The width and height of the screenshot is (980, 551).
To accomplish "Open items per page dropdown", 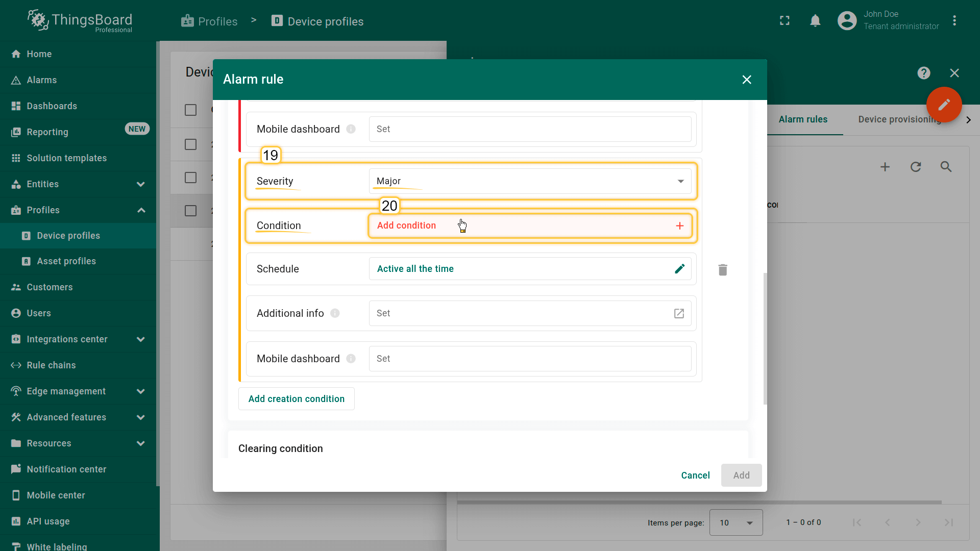I will point(736,522).
